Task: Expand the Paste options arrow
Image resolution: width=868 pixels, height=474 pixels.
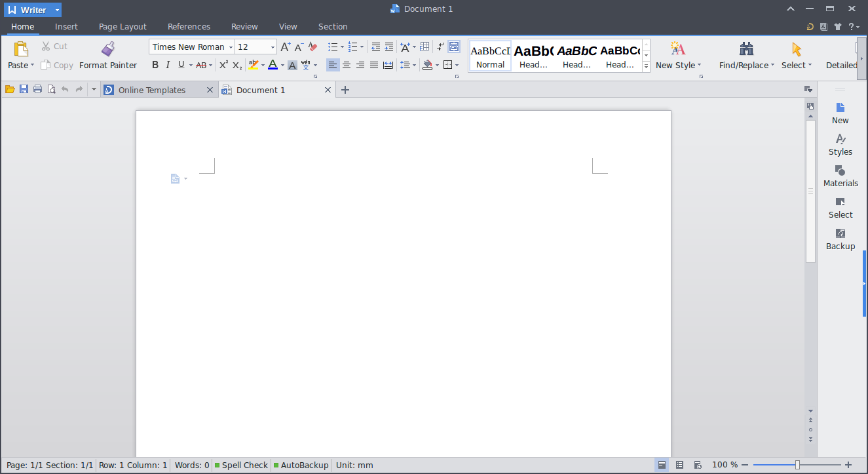Action: pyautogui.click(x=32, y=66)
